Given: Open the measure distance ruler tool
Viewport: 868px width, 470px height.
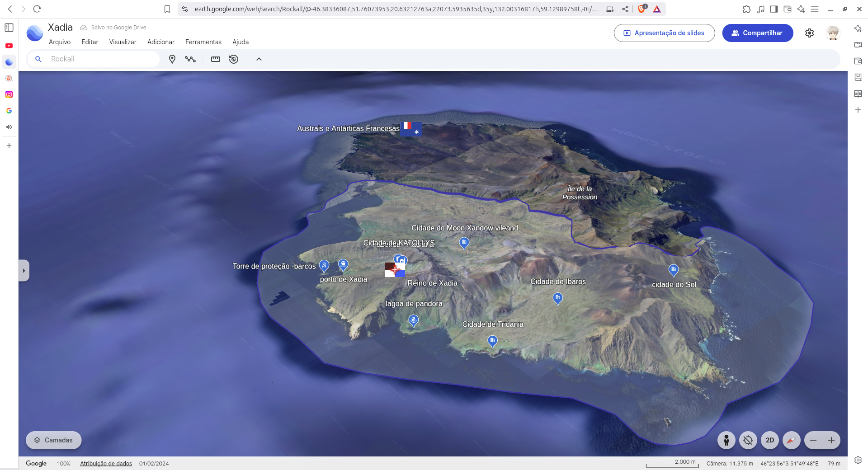Looking at the screenshot, I should tap(216, 59).
